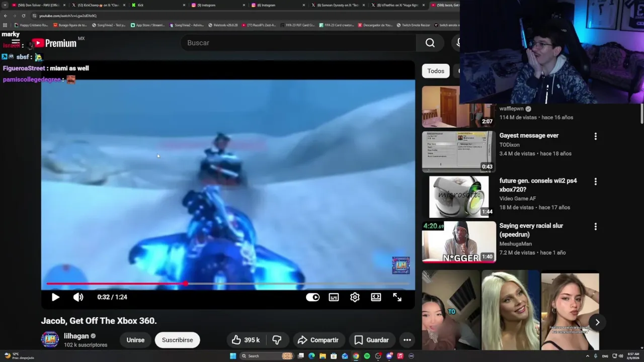The width and height of the screenshot is (644, 362).
Task: Select the Todos filter chip
Action: [436, 71]
